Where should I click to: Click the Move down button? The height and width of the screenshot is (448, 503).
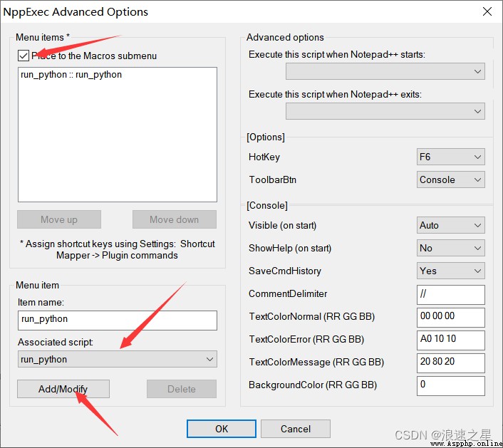click(174, 219)
